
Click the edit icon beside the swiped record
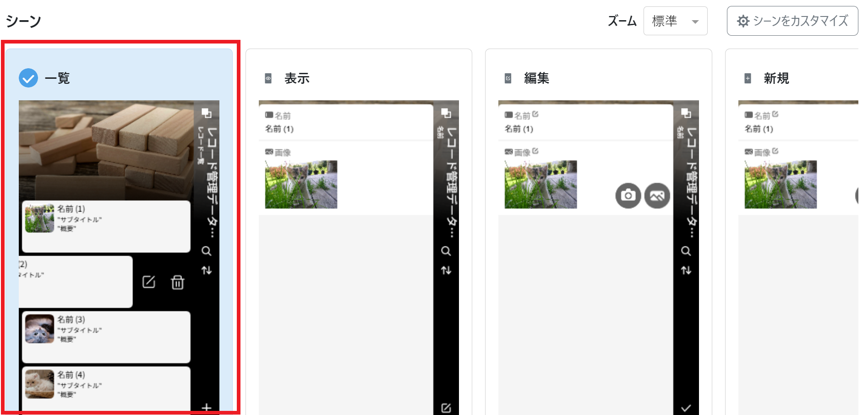(149, 282)
